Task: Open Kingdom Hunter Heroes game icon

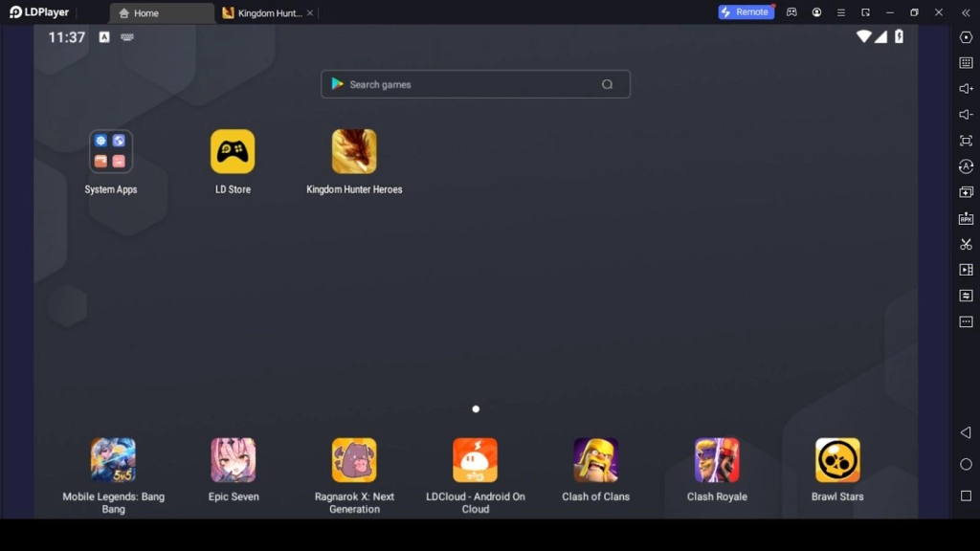Action: 354,151
